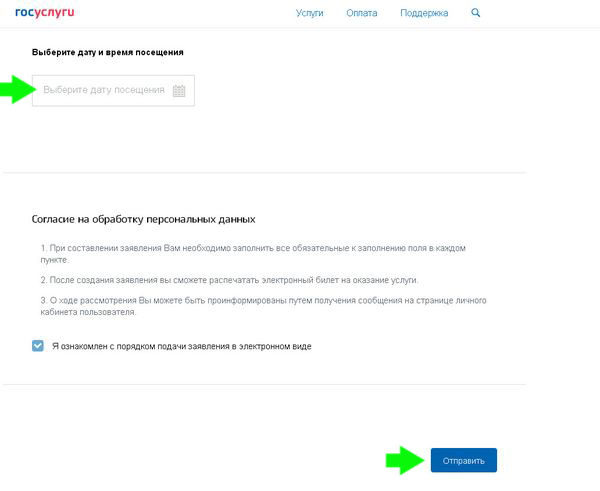
Task: Click the divider line below the checkbox
Action: click(x=265, y=384)
